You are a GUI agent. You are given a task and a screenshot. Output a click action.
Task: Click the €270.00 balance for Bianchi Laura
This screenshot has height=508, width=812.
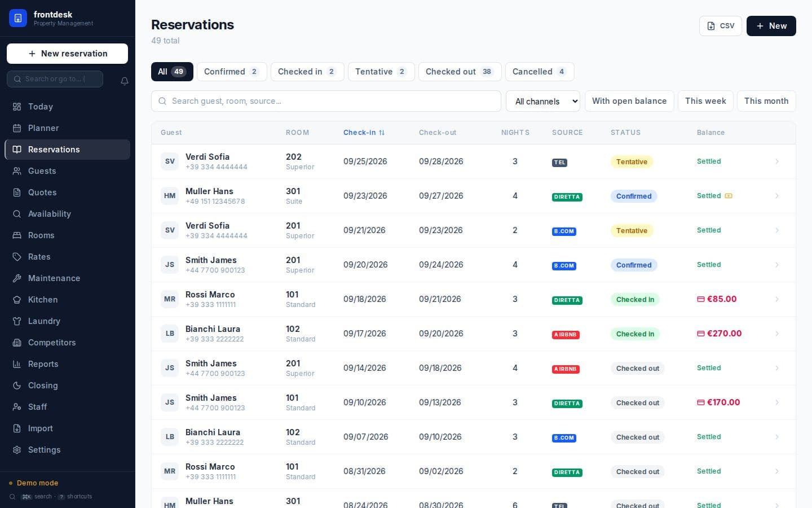(x=720, y=334)
